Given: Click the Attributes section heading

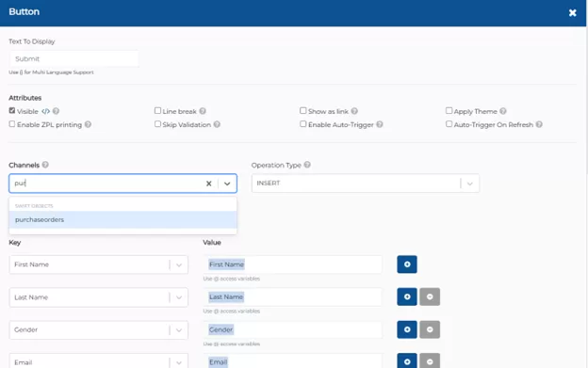Looking at the screenshot, I should tap(25, 98).
